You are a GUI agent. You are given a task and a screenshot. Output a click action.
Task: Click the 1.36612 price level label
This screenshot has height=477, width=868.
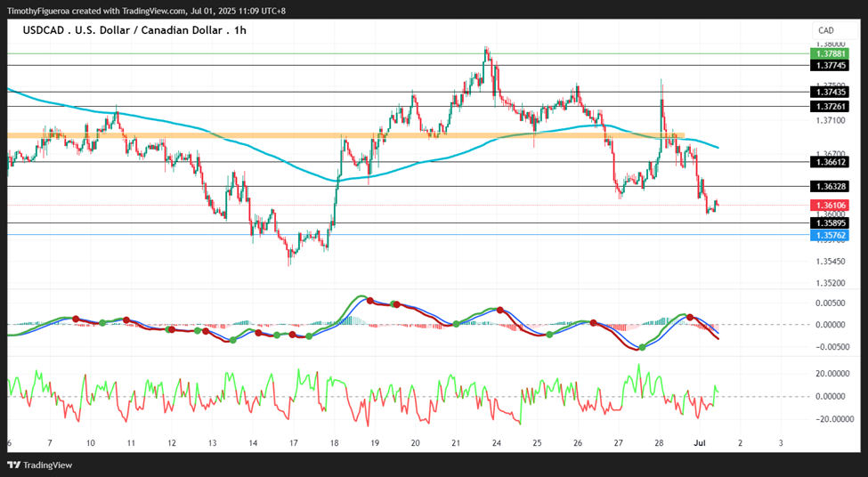pyautogui.click(x=829, y=162)
